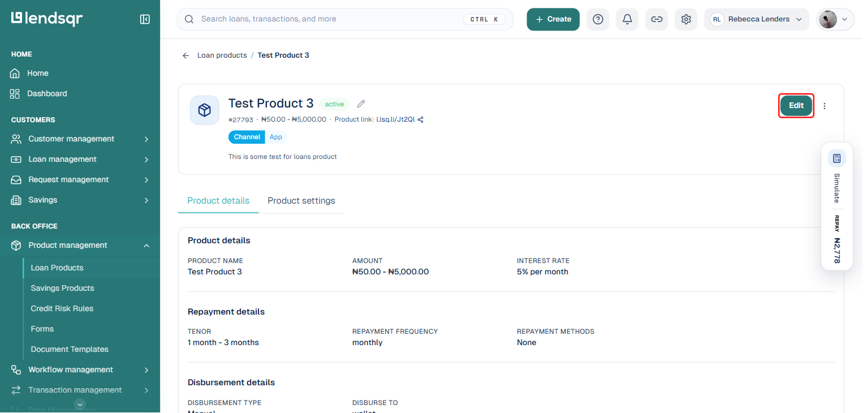
Task: Select Credit Risk Rules submenu item
Action: (x=62, y=308)
